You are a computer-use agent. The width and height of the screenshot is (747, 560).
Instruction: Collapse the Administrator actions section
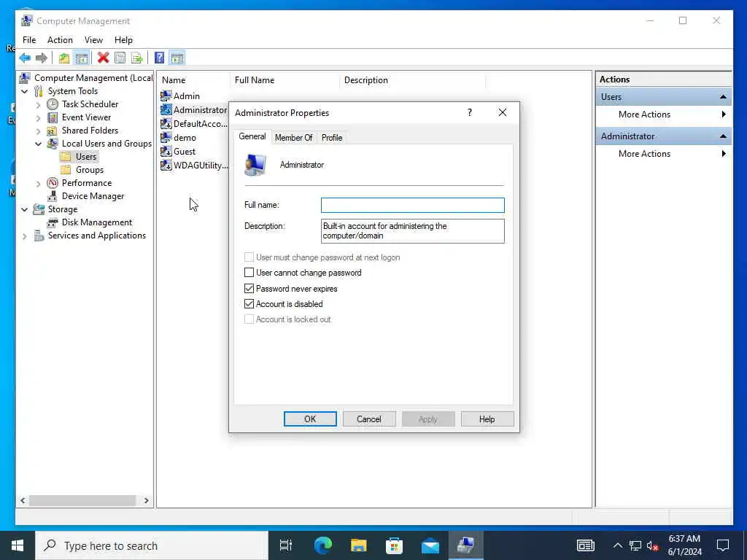click(723, 136)
